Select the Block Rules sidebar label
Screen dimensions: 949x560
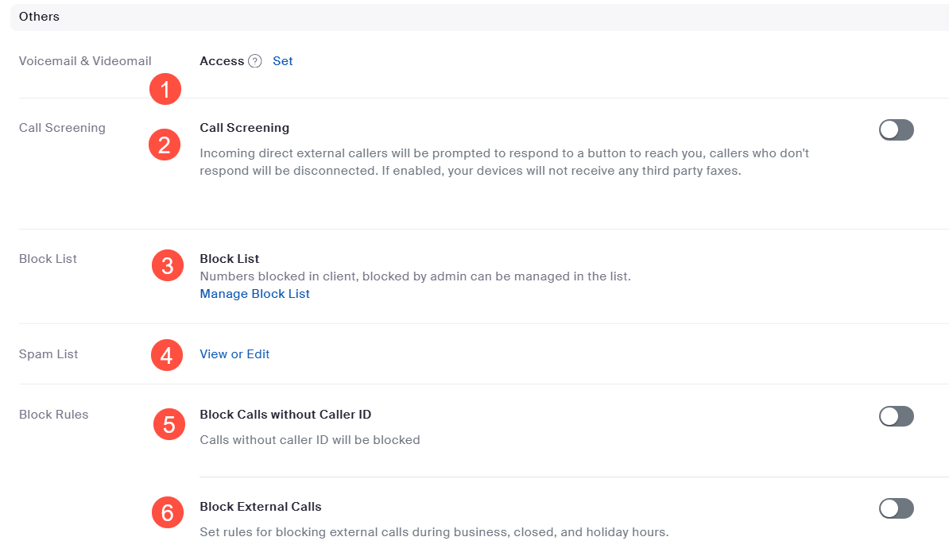[x=53, y=414]
